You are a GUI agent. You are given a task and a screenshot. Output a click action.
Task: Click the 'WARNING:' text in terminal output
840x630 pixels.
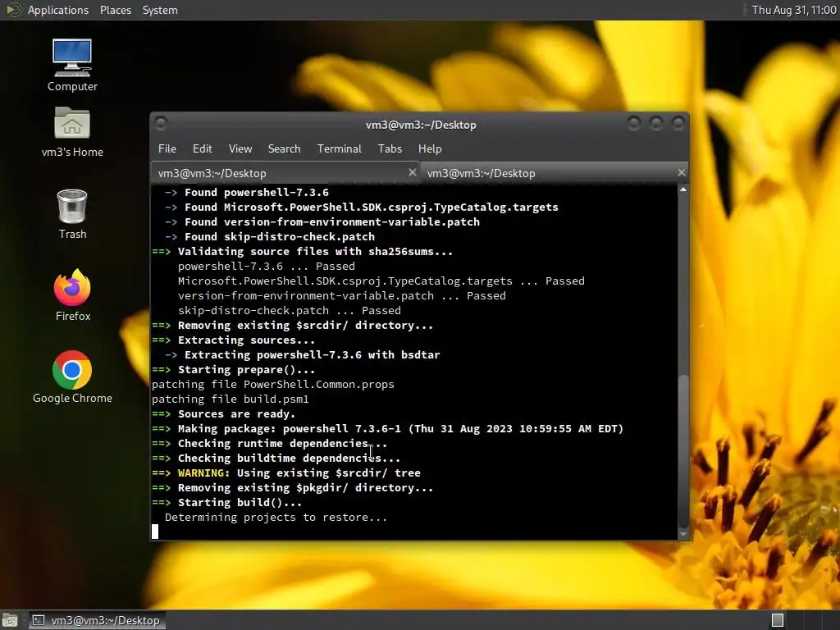[x=203, y=473]
